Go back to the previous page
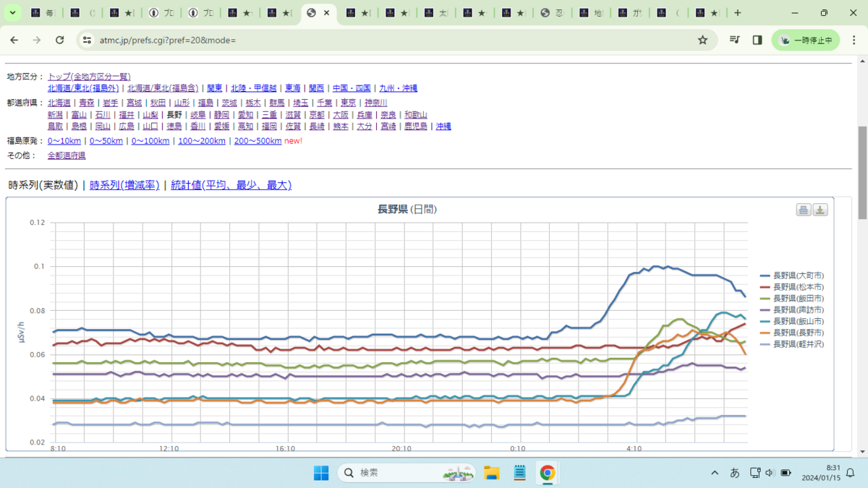This screenshot has height=488, width=868. (14, 40)
